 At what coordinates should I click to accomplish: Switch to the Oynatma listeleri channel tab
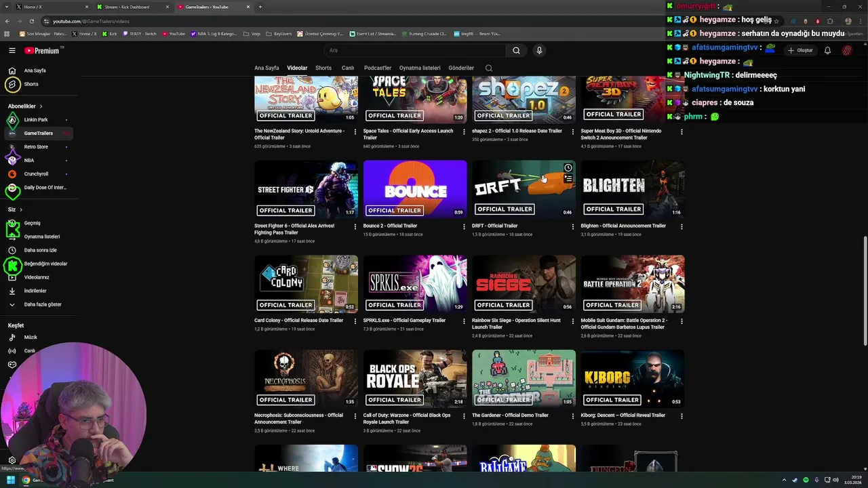pyautogui.click(x=420, y=68)
